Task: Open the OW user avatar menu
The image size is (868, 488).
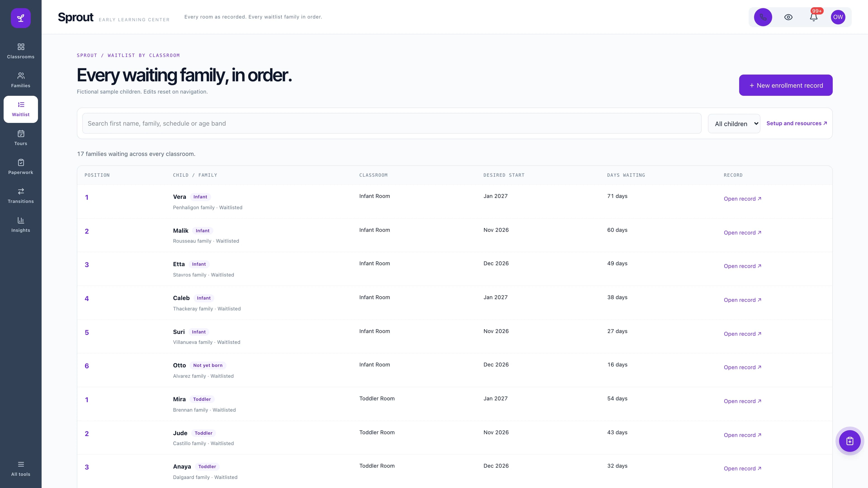Action: 838,17
